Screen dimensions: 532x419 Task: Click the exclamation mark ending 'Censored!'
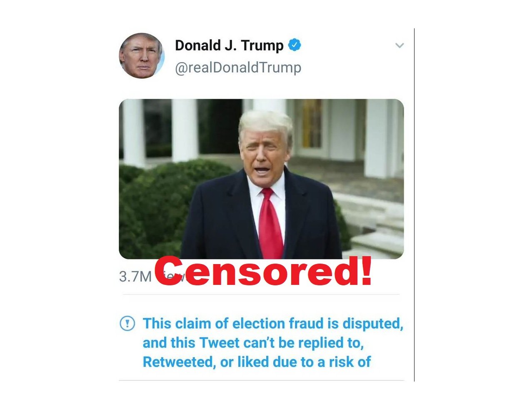366,271
